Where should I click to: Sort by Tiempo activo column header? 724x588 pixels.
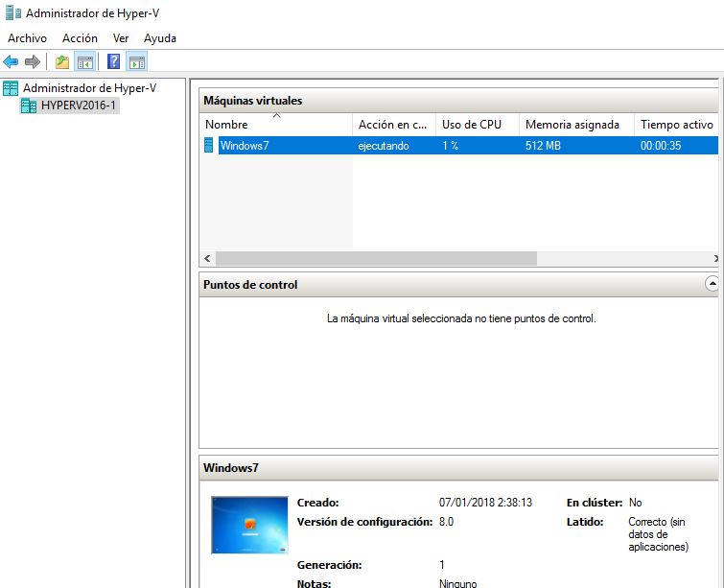[676, 125]
